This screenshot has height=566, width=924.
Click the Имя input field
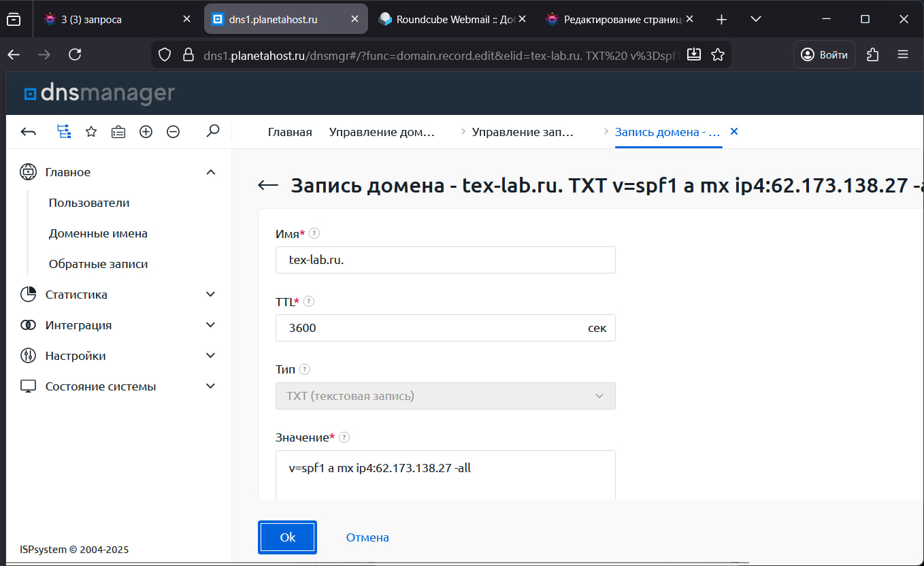click(445, 260)
